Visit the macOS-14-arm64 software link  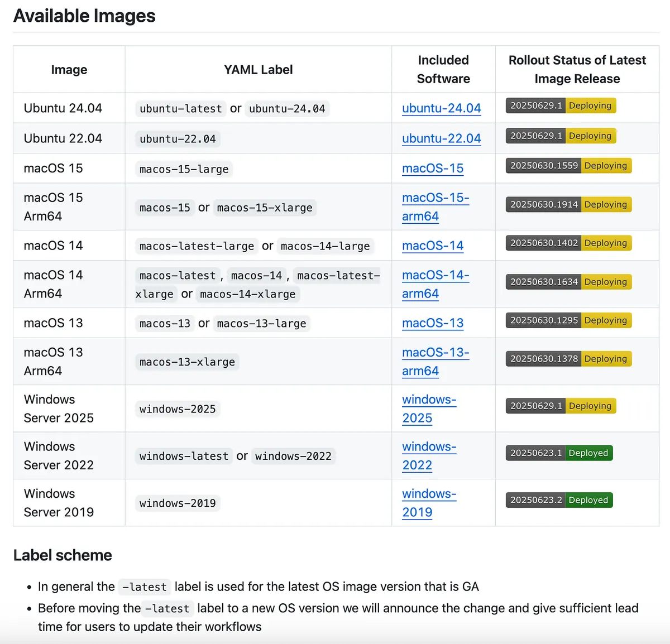pyautogui.click(x=435, y=284)
